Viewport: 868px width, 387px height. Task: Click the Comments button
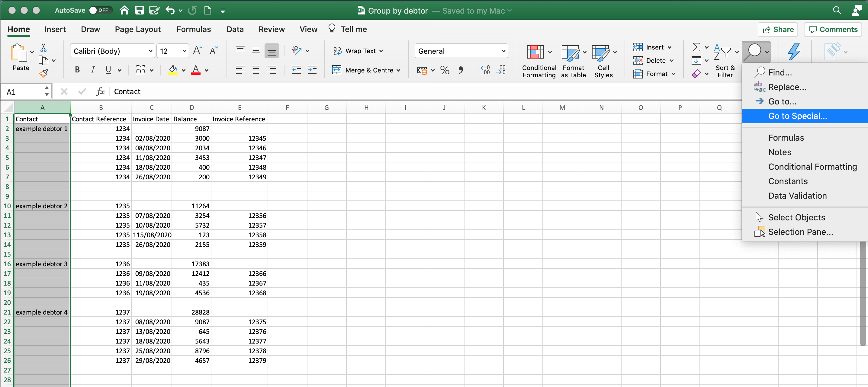pyautogui.click(x=833, y=30)
